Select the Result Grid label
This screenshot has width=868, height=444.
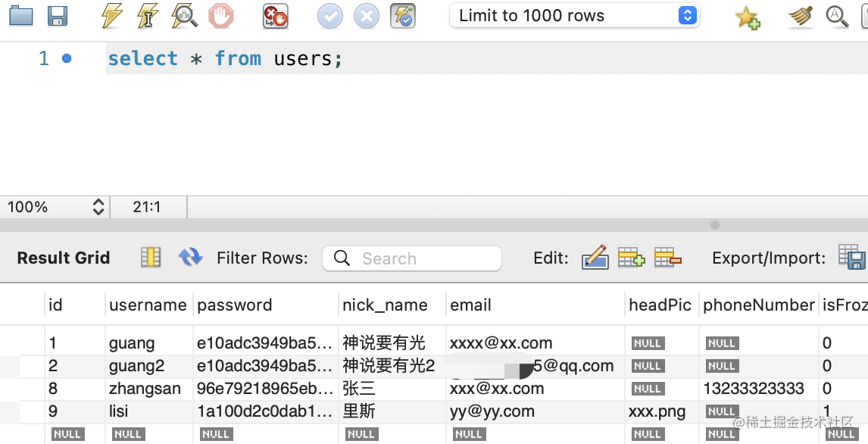click(64, 258)
